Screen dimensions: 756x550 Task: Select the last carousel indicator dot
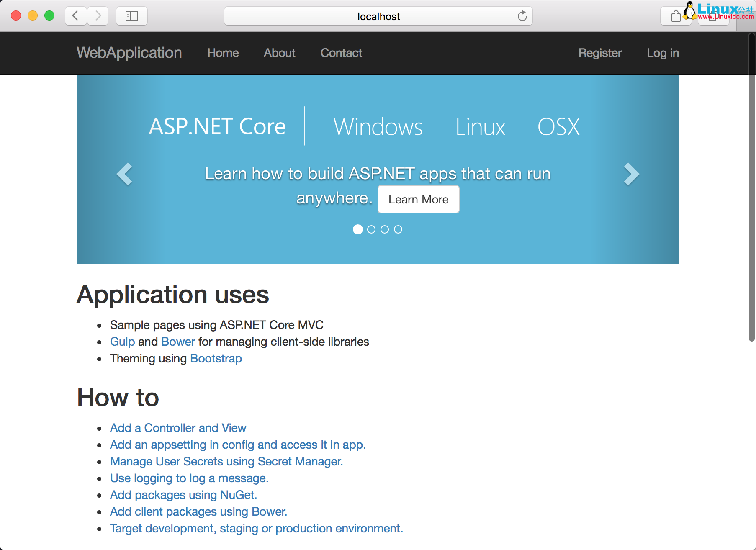pos(398,229)
